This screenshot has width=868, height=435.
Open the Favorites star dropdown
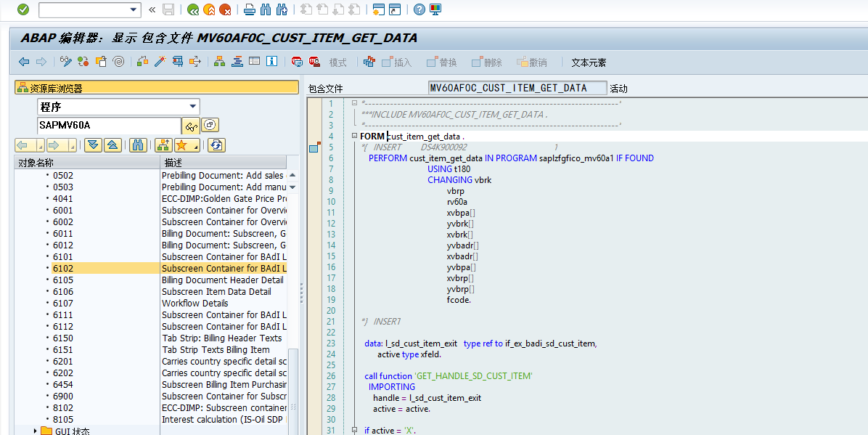click(187, 145)
